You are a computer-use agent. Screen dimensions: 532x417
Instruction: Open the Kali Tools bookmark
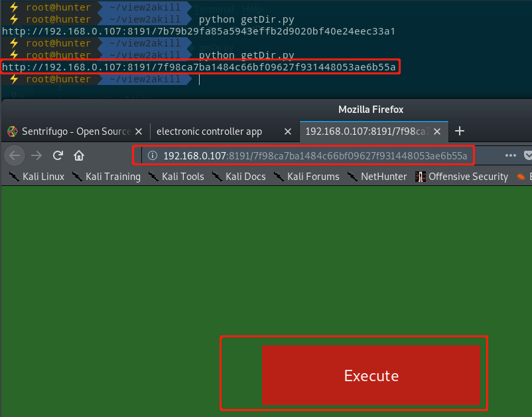tap(176, 177)
